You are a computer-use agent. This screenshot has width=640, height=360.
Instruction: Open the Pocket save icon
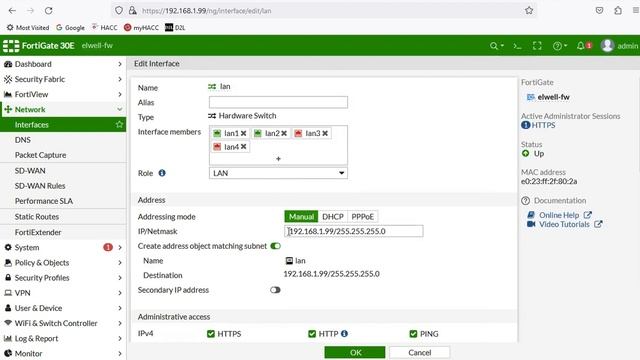599,11
